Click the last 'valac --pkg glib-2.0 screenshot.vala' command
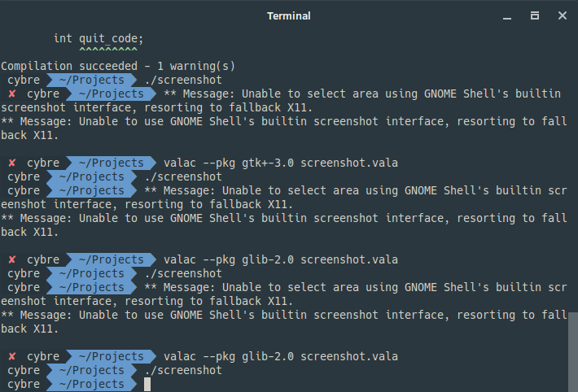This screenshot has width=578, height=392. click(x=281, y=357)
